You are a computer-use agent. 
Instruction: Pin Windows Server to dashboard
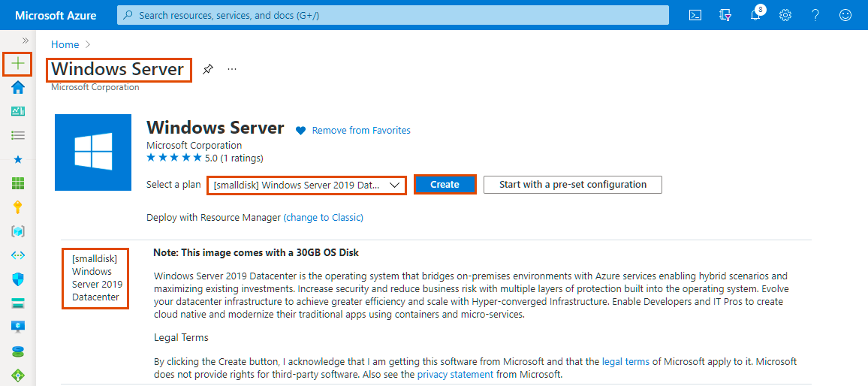click(x=207, y=69)
